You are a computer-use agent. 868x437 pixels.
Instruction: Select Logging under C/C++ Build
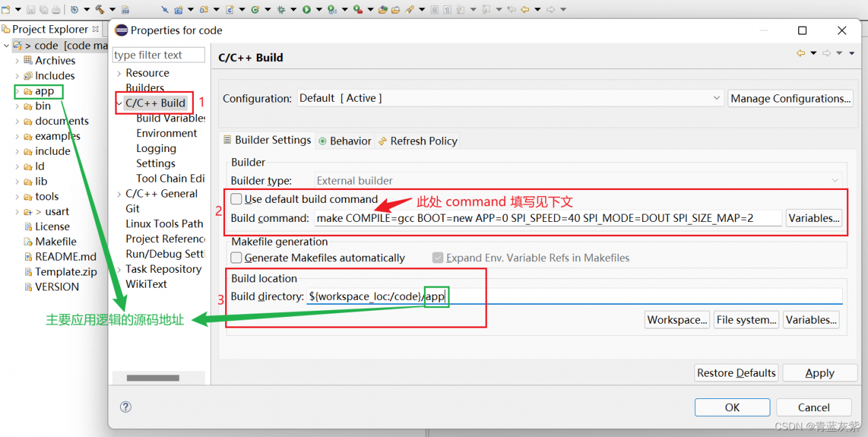tap(156, 148)
